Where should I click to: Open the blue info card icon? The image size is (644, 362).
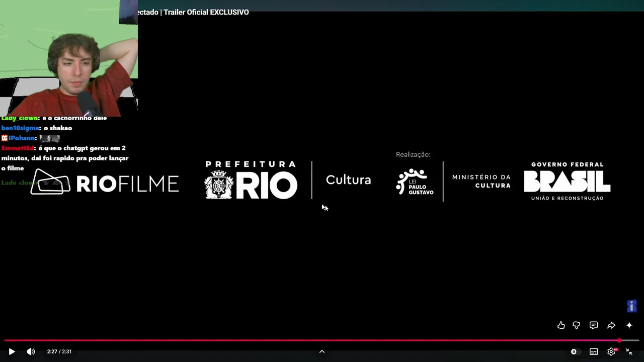pos(632,306)
